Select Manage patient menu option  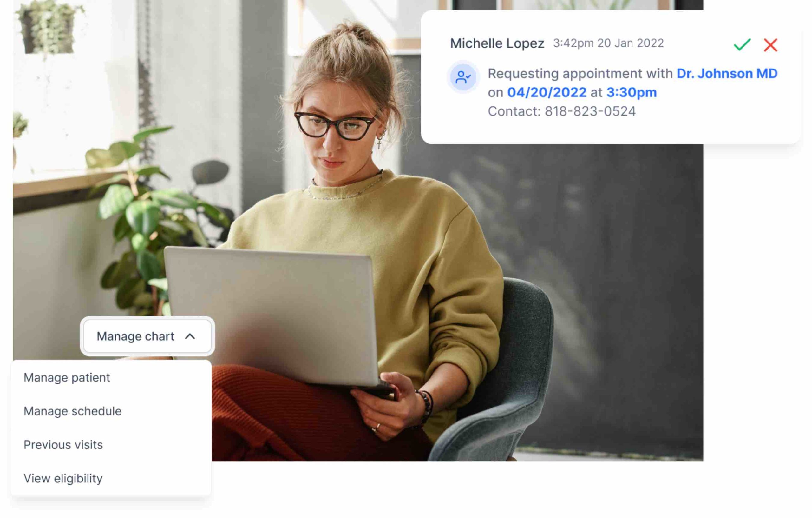67,377
